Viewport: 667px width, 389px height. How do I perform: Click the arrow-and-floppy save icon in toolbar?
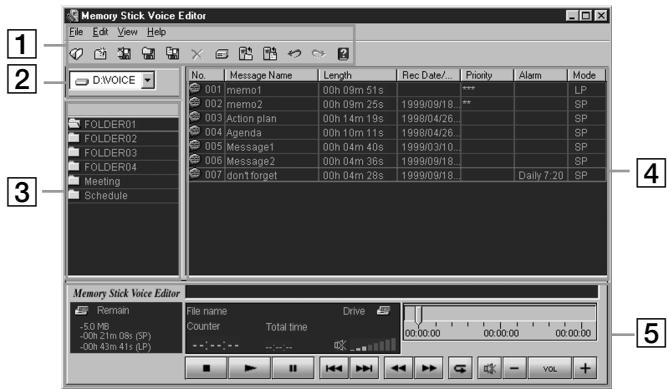tap(124, 54)
